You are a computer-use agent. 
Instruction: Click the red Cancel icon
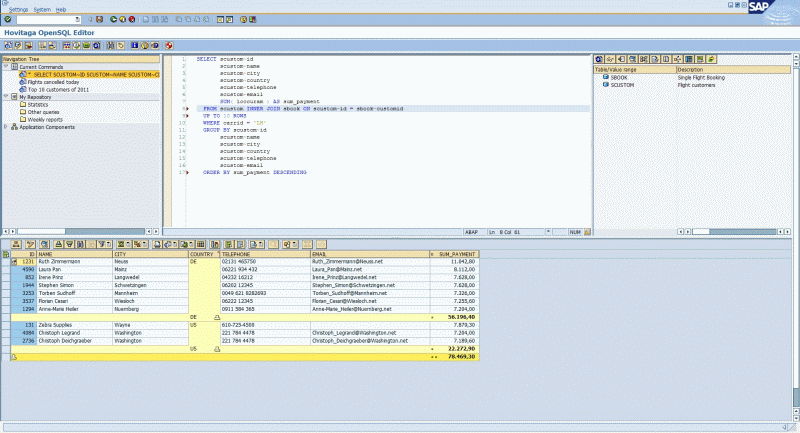tap(132, 19)
